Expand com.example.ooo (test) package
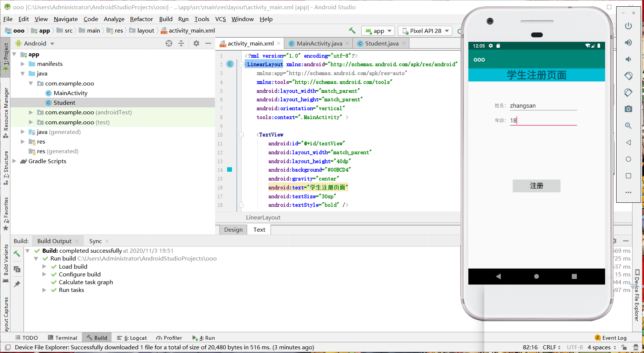The image size is (644, 353). [31, 122]
